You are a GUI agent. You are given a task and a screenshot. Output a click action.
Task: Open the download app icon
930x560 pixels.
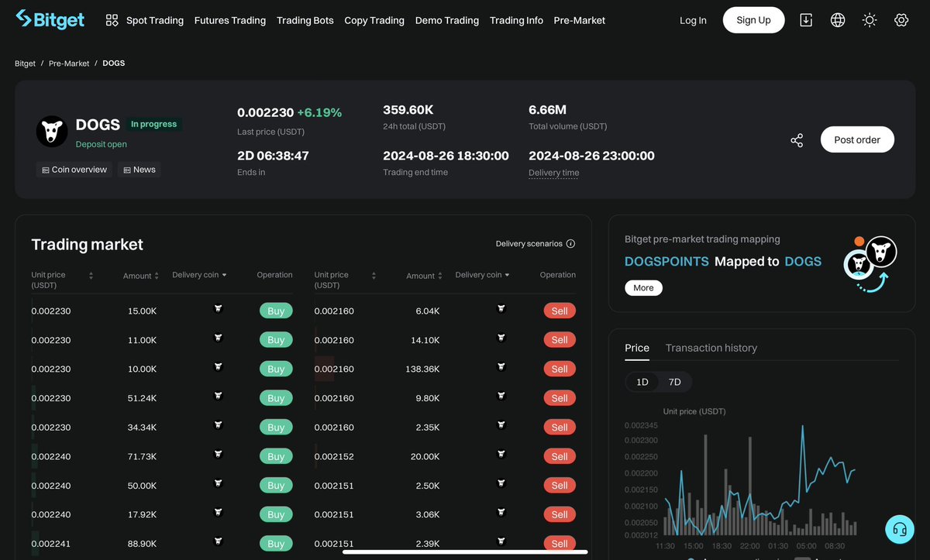click(806, 20)
